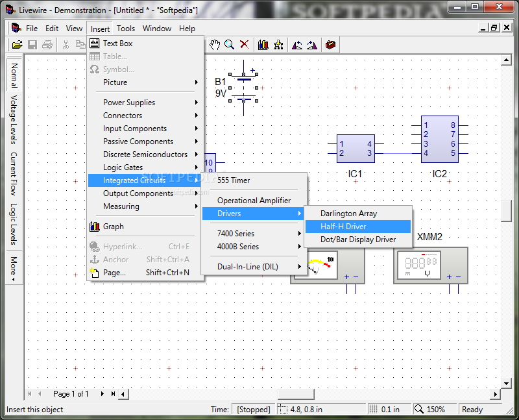Expand the 4000B Series submenu

253,247
